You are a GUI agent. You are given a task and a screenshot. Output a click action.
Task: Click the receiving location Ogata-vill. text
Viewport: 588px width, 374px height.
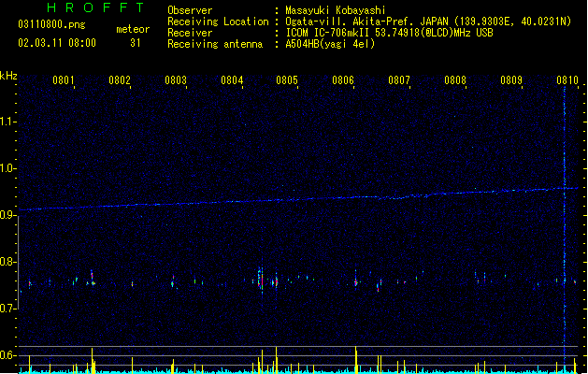point(428,22)
